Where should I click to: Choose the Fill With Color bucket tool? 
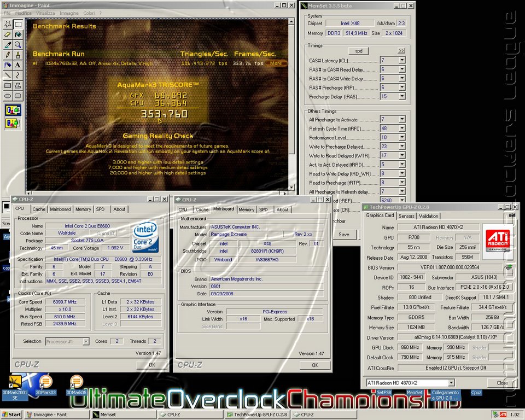17,34
